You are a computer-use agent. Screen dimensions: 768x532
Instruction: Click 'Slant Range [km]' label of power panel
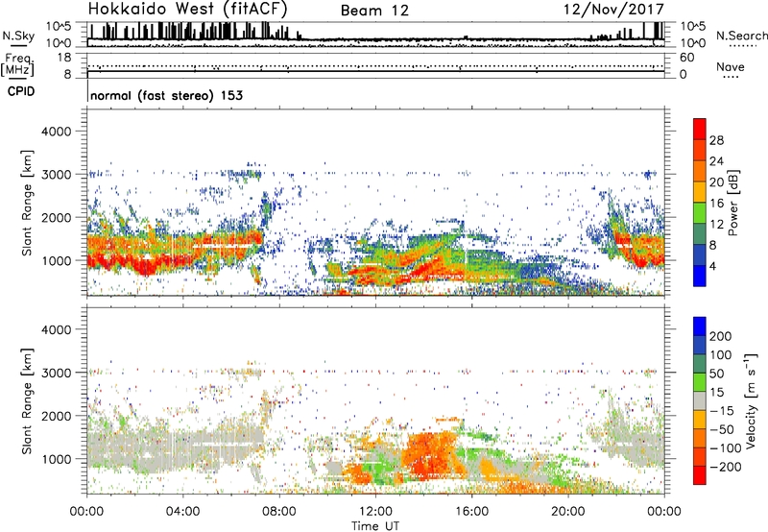[x=27, y=203]
